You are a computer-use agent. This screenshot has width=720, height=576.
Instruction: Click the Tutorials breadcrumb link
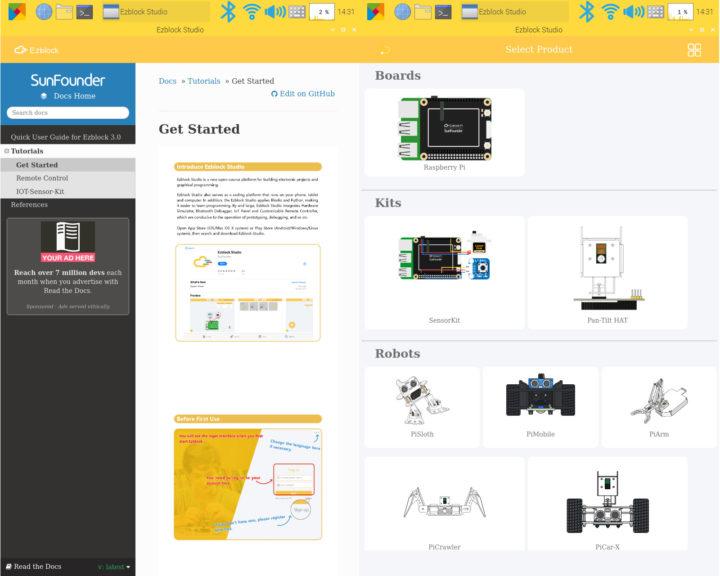coord(204,81)
